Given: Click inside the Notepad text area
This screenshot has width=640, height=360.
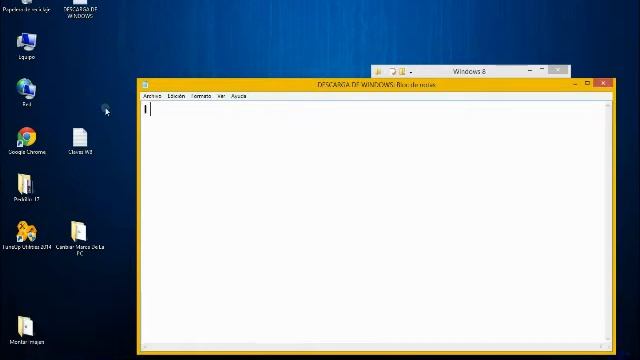Looking at the screenshot, I should point(373,222).
